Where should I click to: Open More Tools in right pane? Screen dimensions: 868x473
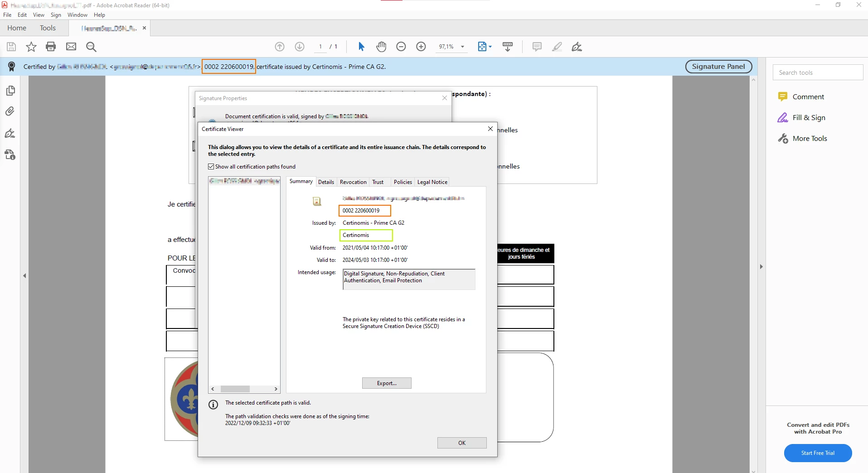tap(802, 138)
